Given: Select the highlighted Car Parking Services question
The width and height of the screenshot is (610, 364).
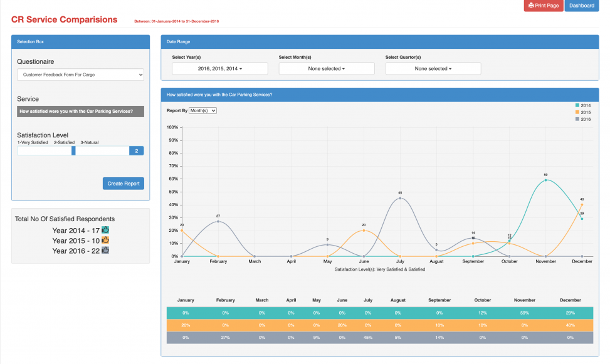Looking at the screenshot, I should coord(80,112).
